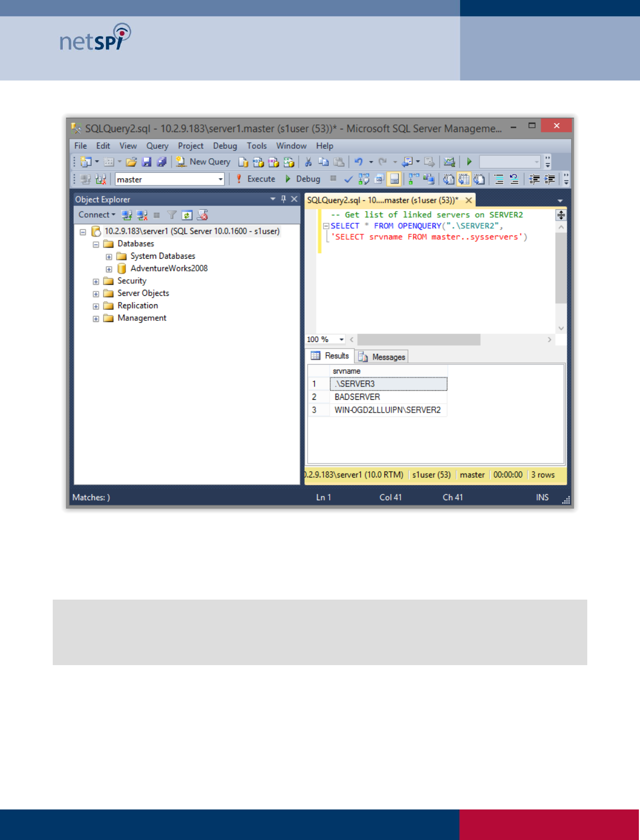Expand the Security folder
Screen dimensions: 640x840
click(95, 282)
